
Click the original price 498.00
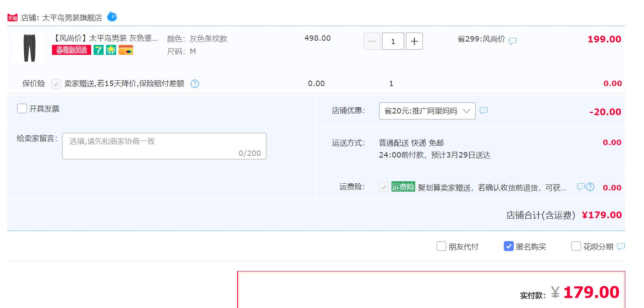coord(317,38)
